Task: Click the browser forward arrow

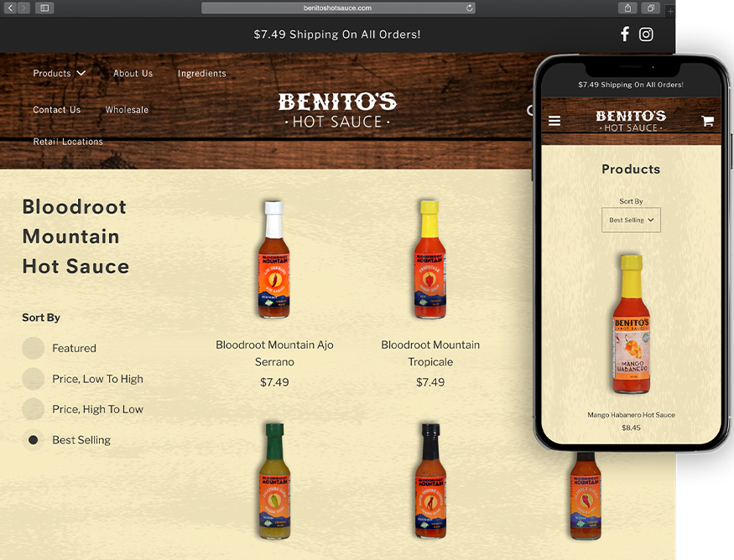Action: tap(23, 8)
